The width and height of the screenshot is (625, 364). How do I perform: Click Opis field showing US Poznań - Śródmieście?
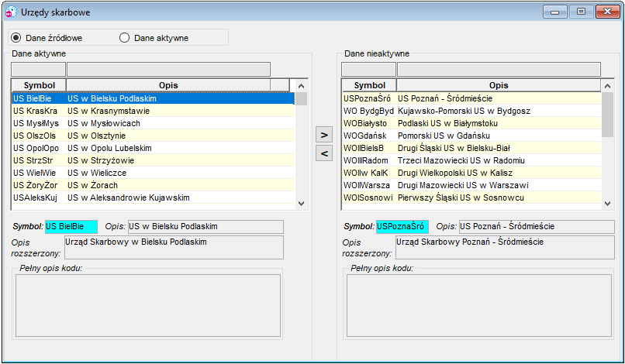(x=537, y=227)
